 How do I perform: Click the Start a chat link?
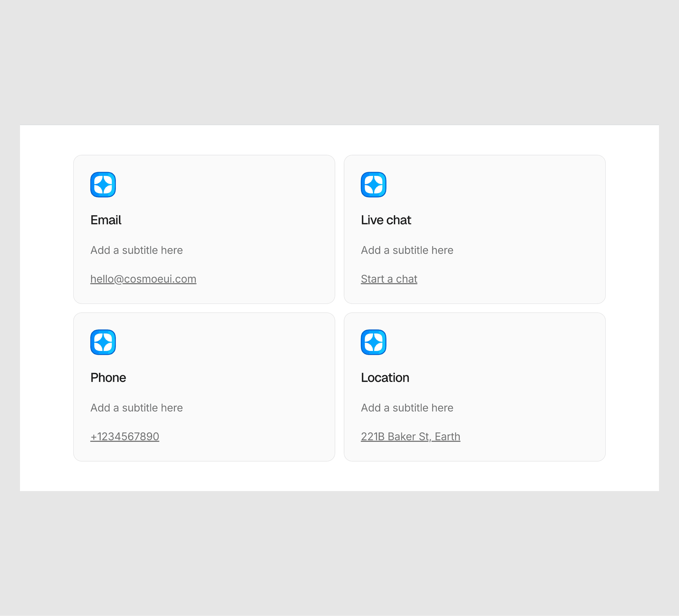[x=389, y=279]
